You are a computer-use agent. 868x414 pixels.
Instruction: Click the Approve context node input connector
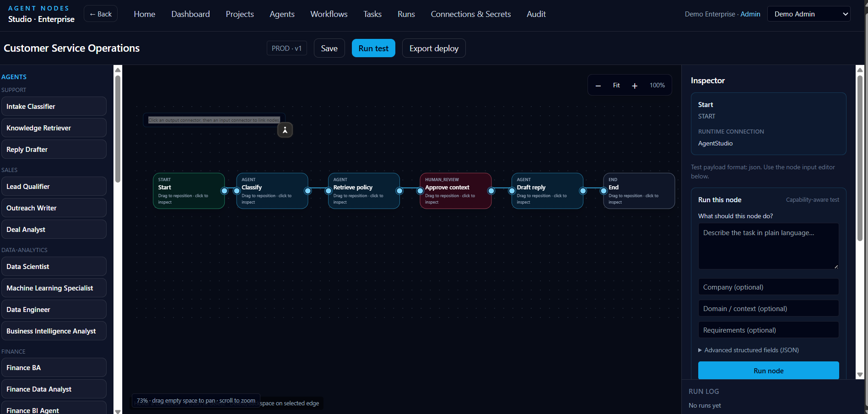click(x=420, y=191)
